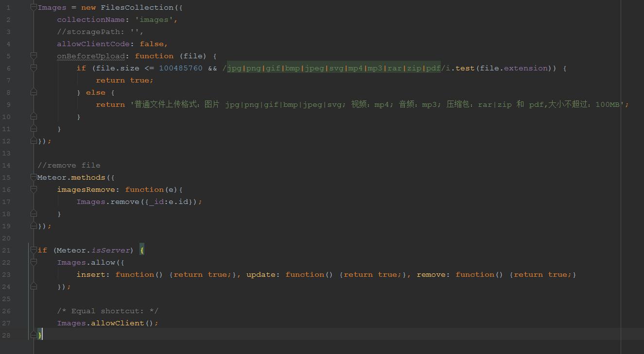The width and height of the screenshot is (644, 354).
Task: Click 'Images.allow' on line 22
Action: tap(86, 262)
